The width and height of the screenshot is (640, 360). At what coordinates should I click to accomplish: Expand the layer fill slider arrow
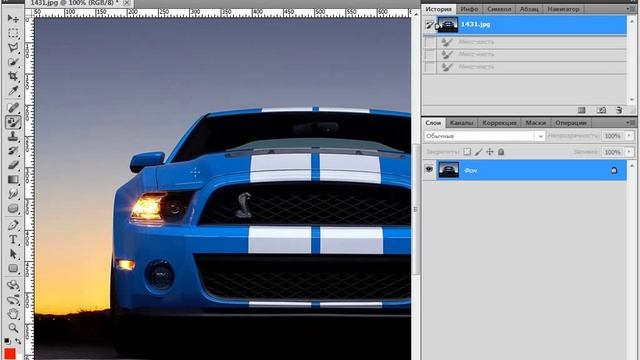[x=629, y=152]
